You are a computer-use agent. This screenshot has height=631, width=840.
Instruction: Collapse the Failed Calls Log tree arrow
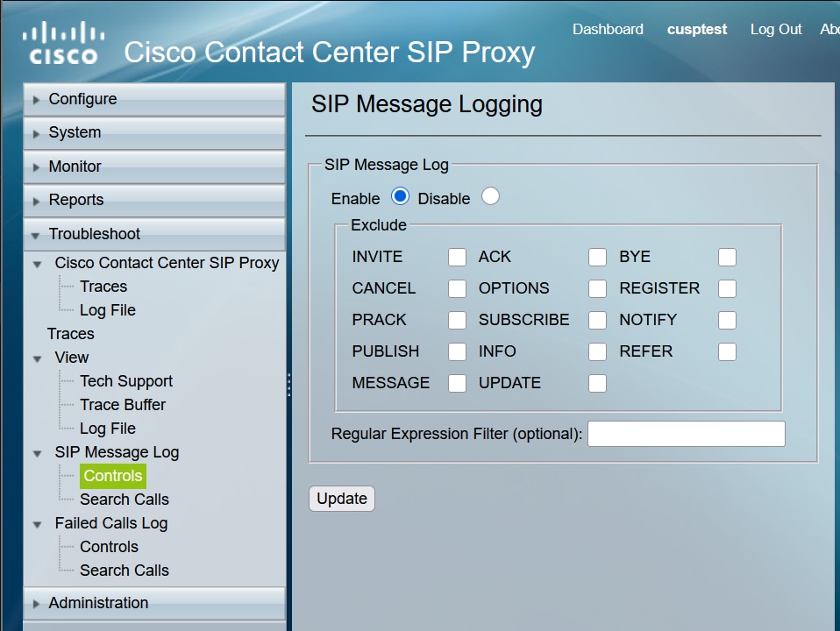click(x=38, y=524)
